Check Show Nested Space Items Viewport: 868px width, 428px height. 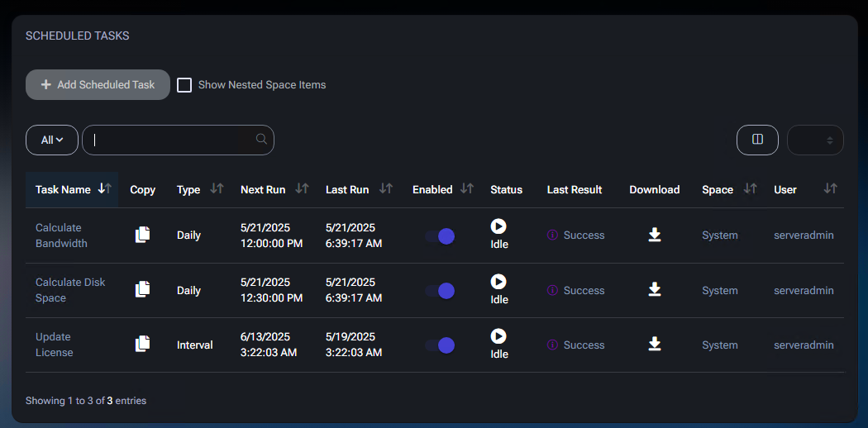point(184,85)
